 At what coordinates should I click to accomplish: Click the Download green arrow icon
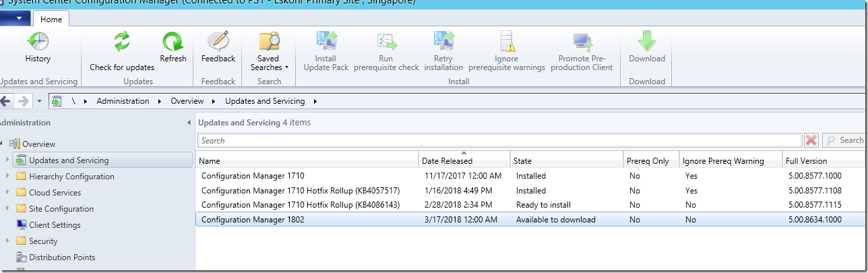pos(647,42)
